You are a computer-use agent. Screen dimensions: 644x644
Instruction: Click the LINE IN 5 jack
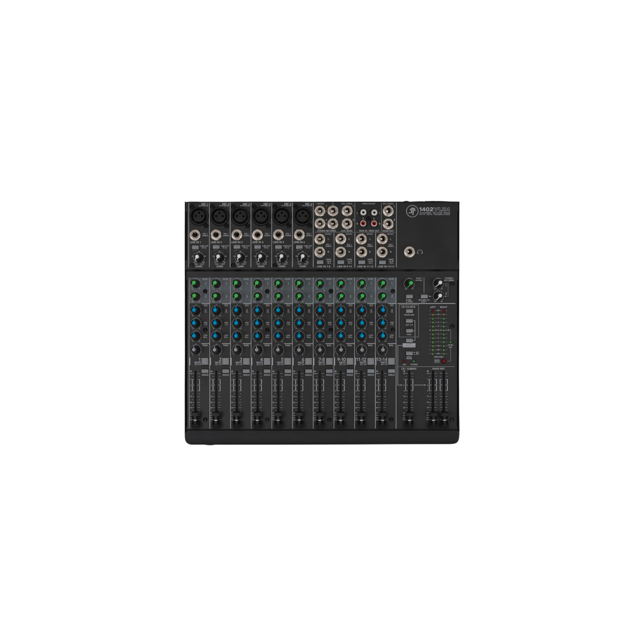278,235
